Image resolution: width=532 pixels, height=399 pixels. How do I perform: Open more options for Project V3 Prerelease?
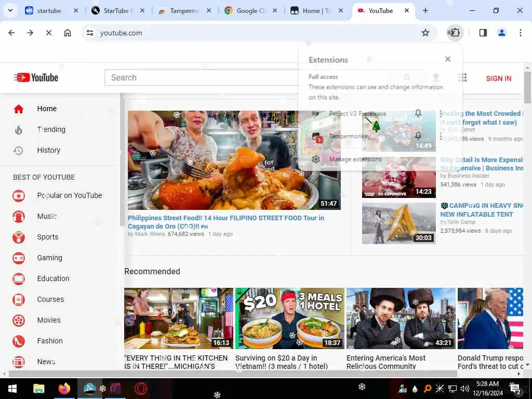point(441,113)
